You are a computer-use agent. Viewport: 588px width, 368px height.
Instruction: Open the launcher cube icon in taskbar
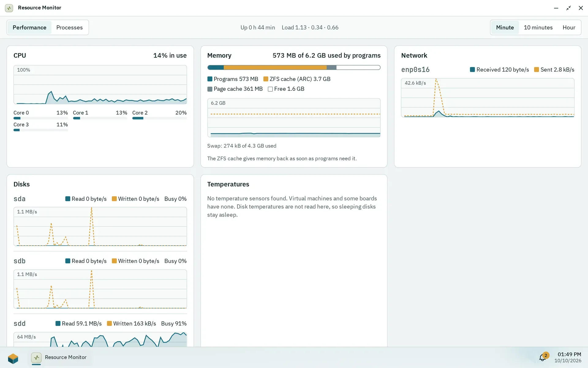pos(13,358)
